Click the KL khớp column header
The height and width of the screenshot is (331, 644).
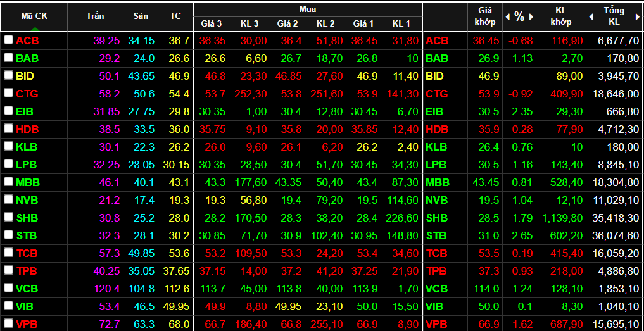coord(560,16)
